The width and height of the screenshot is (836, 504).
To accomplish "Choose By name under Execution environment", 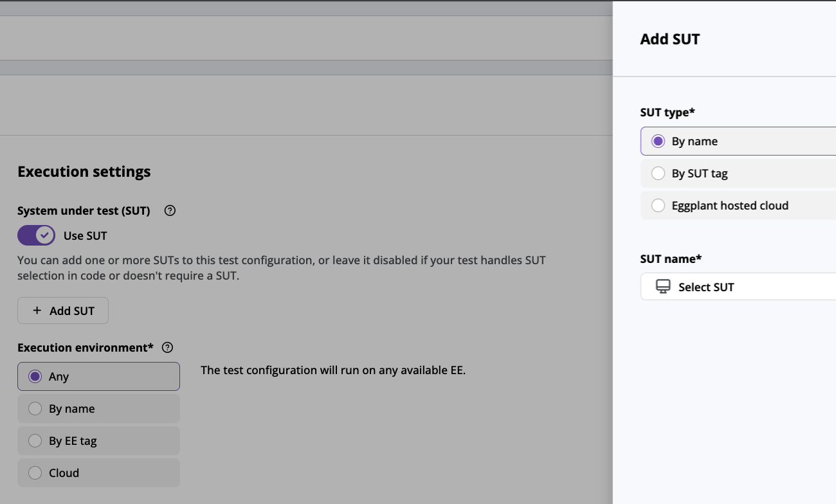I will pos(35,408).
